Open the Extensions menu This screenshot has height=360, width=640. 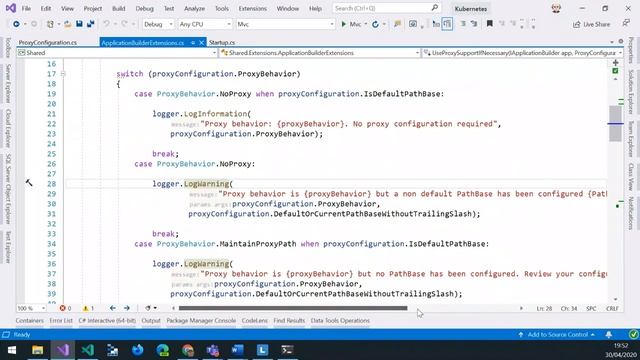pos(253,8)
